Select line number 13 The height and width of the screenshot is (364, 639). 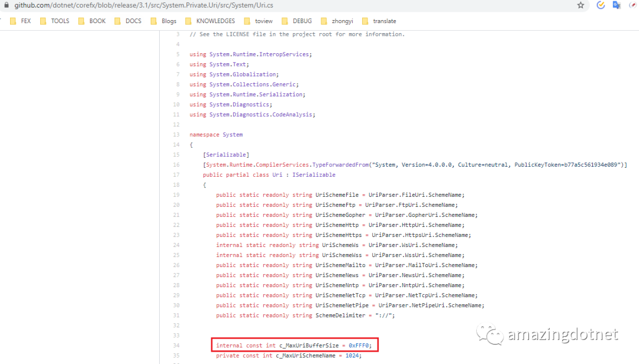176,134
